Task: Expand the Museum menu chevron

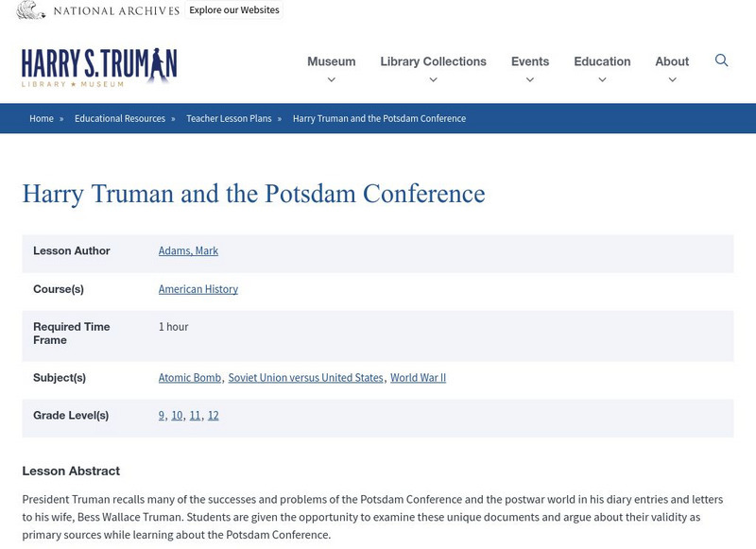Action: point(331,80)
